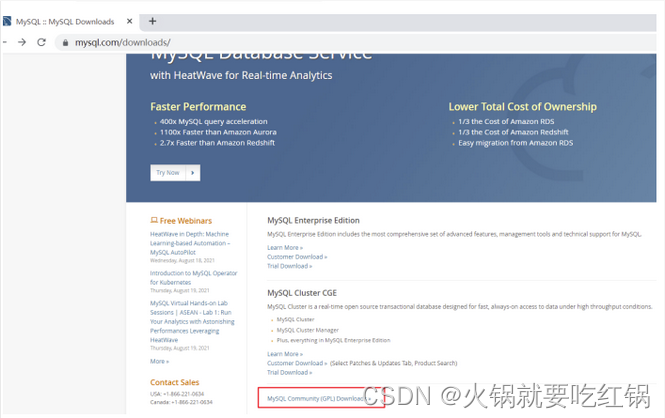Click the 'Wednesday, August 18, 2021' date
This screenshot has height=418, width=665.
[x=182, y=260]
